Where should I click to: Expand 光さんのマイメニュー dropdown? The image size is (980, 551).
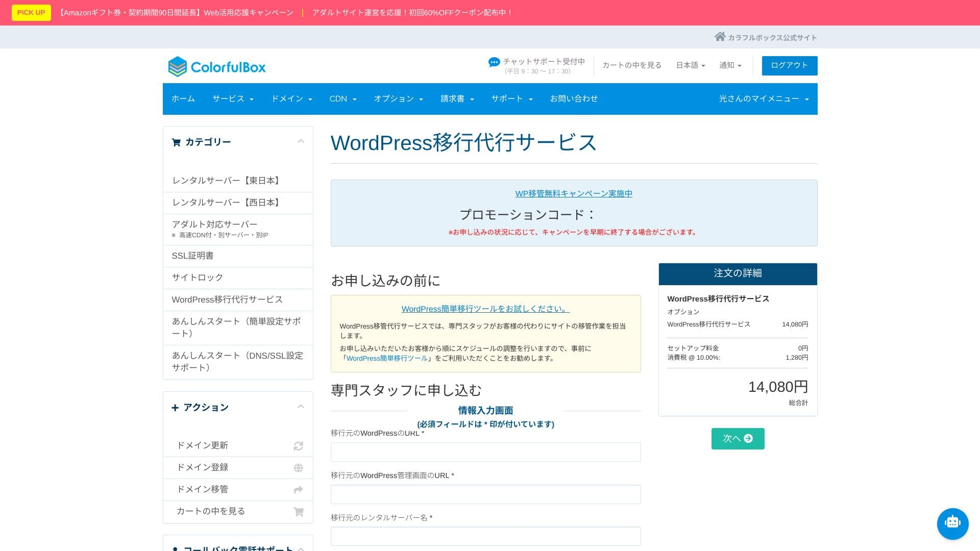pyautogui.click(x=764, y=99)
